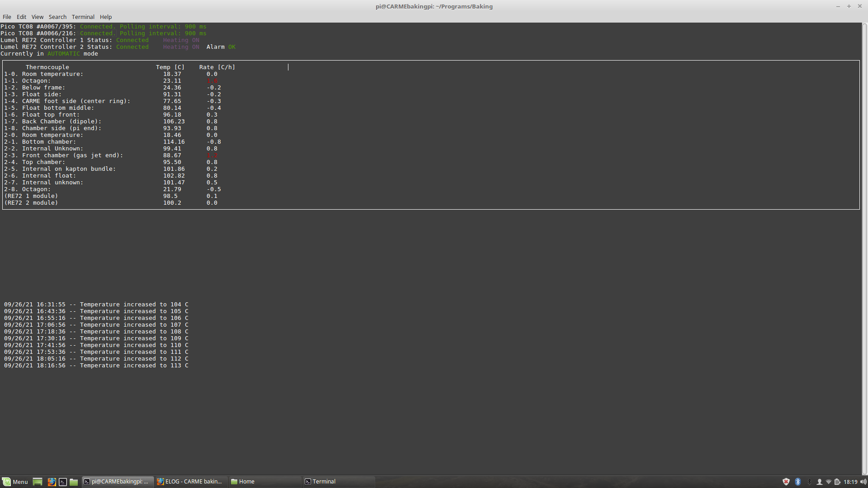Switch to ELOG - CARME baking window
Image resolution: width=868 pixels, height=488 pixels.
click(x=190, y=482)
